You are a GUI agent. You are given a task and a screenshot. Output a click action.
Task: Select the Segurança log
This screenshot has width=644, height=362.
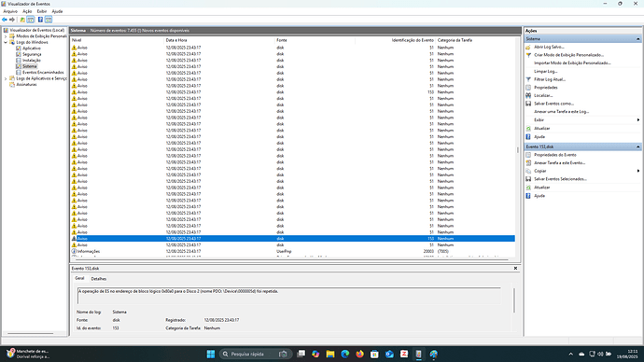32,54
